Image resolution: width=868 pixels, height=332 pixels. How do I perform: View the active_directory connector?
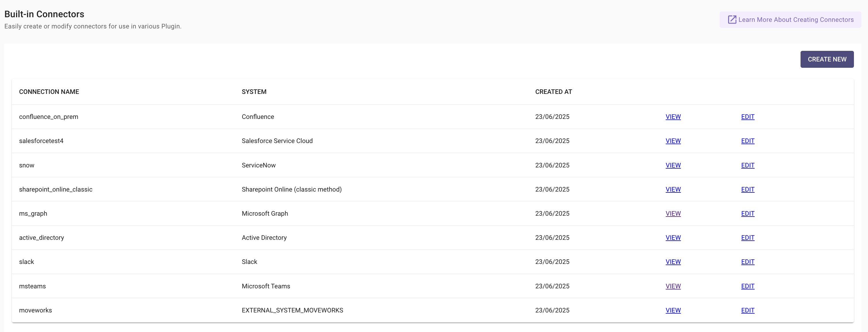point(673,238)
